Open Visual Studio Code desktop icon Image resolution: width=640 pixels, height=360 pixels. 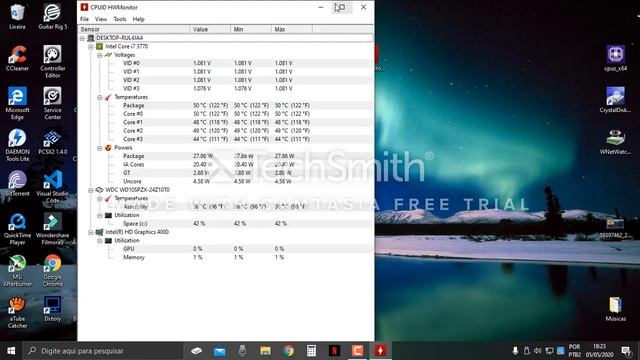pos(53,187)
